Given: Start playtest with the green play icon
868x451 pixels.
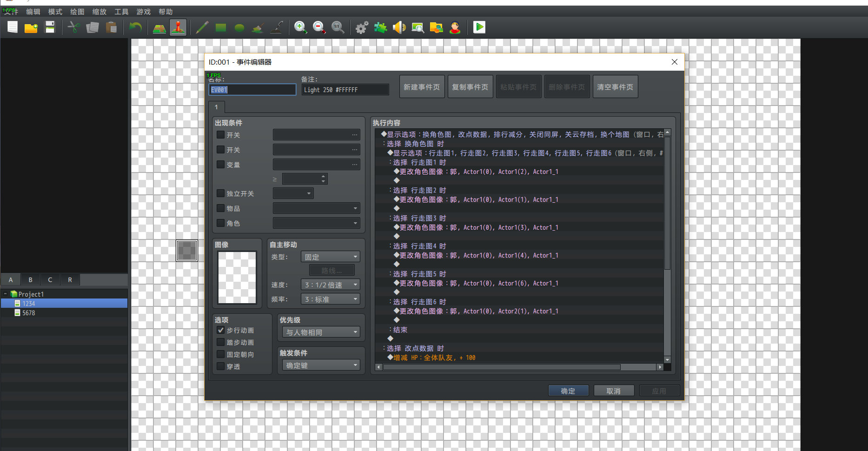Looking at the screenshot, I should point(479,27).
